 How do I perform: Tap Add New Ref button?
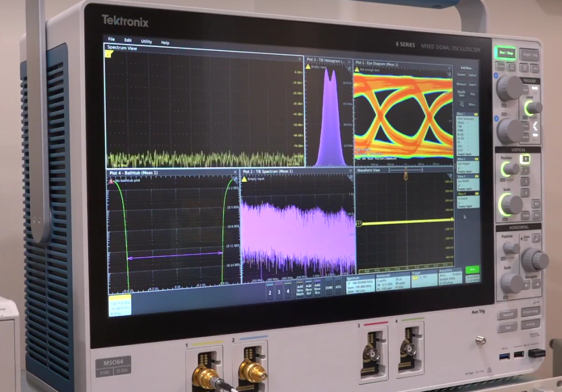(x=309, y=289)
